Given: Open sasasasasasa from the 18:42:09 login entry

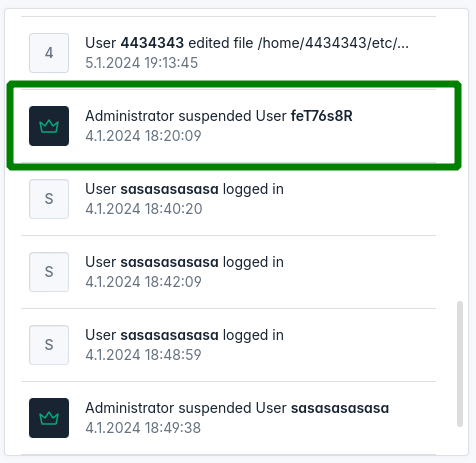Looking at the screenshot, I should coord(169,262).
